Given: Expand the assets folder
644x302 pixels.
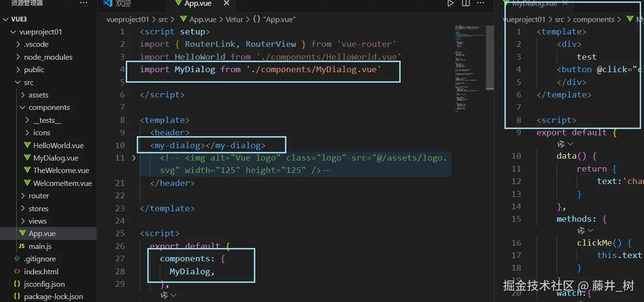Looking at the screenshot, I should [x=22, y=95].
